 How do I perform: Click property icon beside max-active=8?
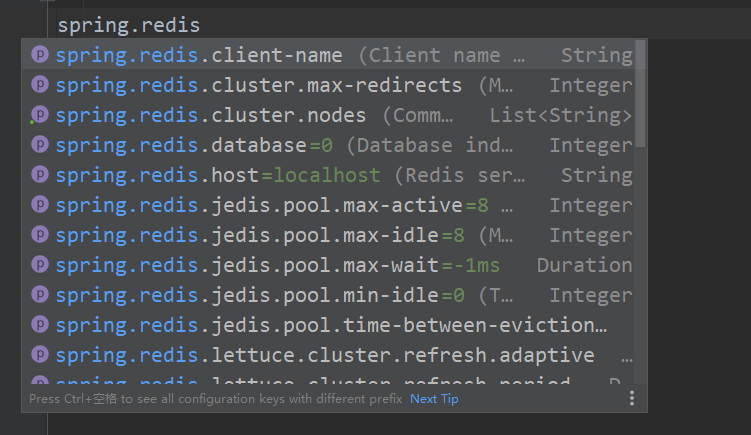[40, 205]
